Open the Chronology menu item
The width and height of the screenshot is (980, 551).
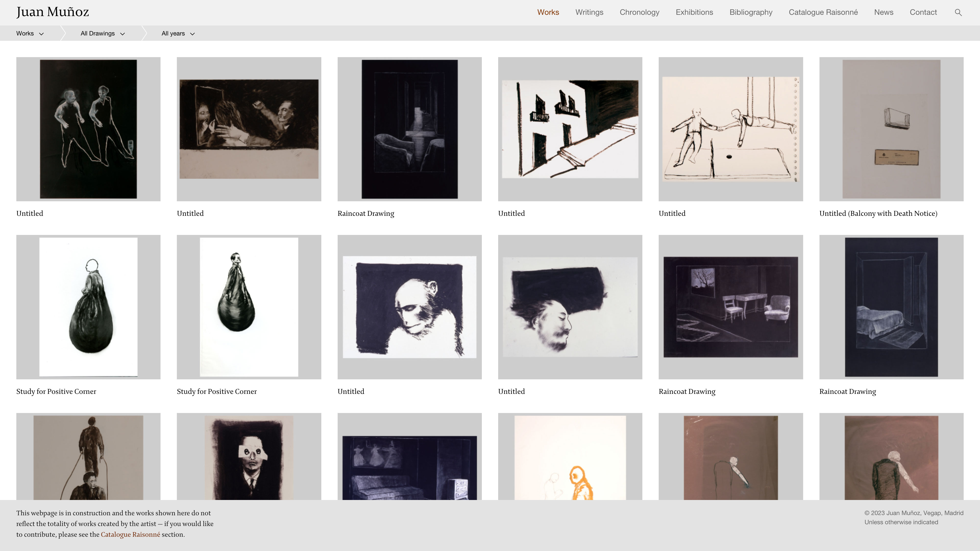[639, 12]
